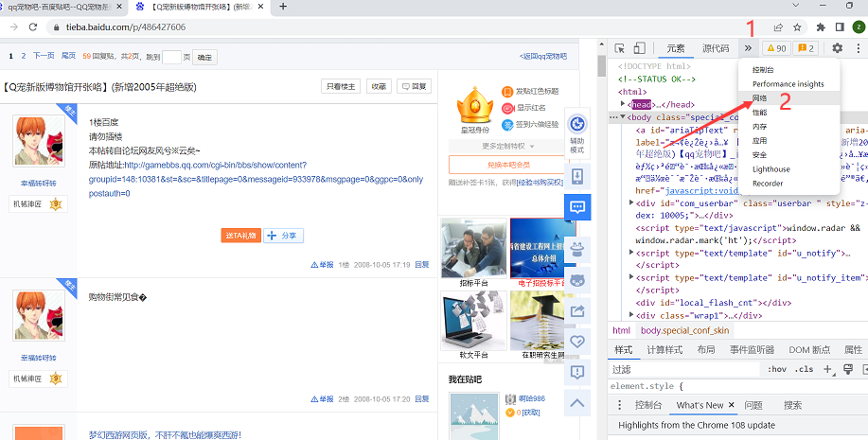Expand the head element node
This screenshot has height=440, width=868.
pos(623,104)
